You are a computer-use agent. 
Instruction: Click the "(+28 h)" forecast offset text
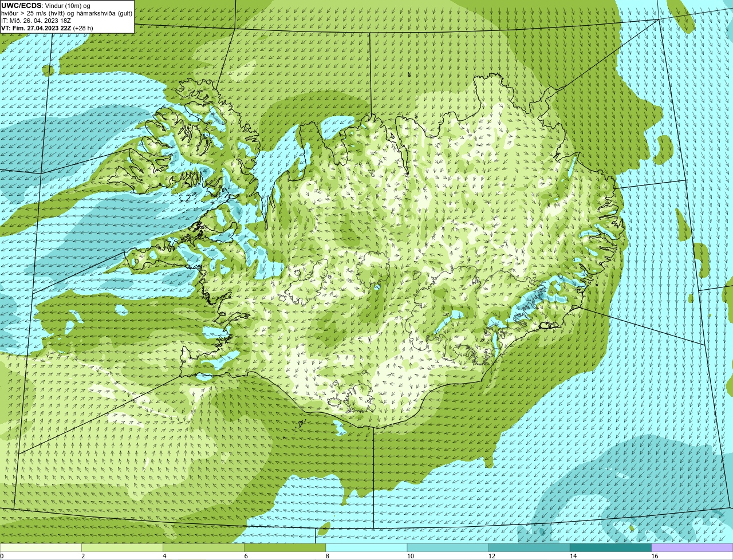click(x=83, y=27)
